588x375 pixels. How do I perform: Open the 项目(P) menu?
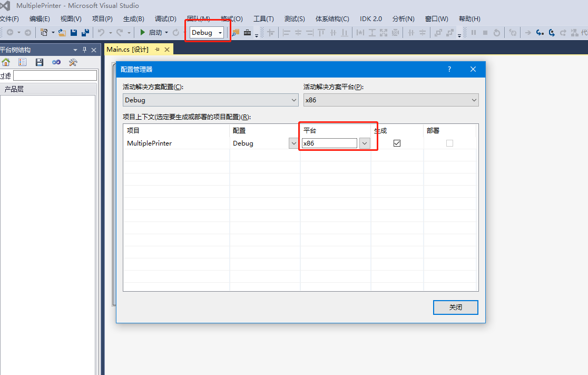[x=102, y=19]
